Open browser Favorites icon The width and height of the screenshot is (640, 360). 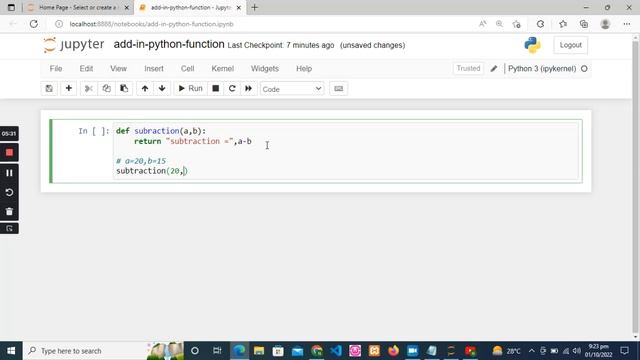point(563,24)
